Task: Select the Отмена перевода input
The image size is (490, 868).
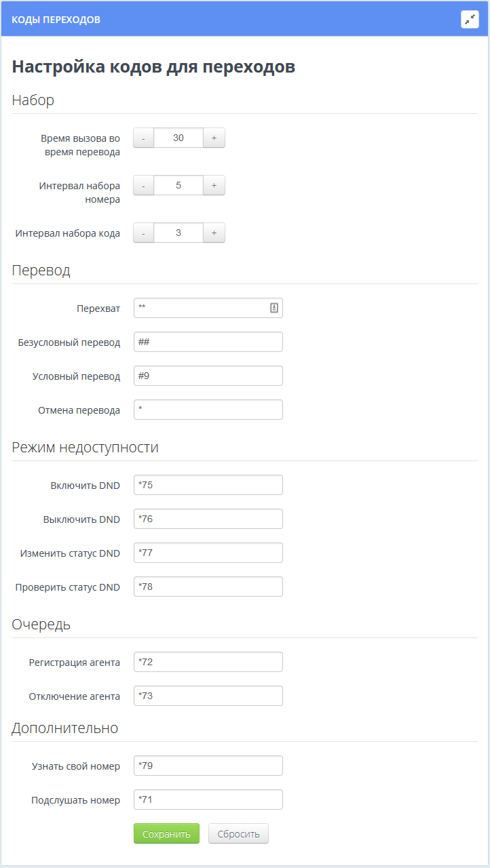Action: tap(208, 410)
